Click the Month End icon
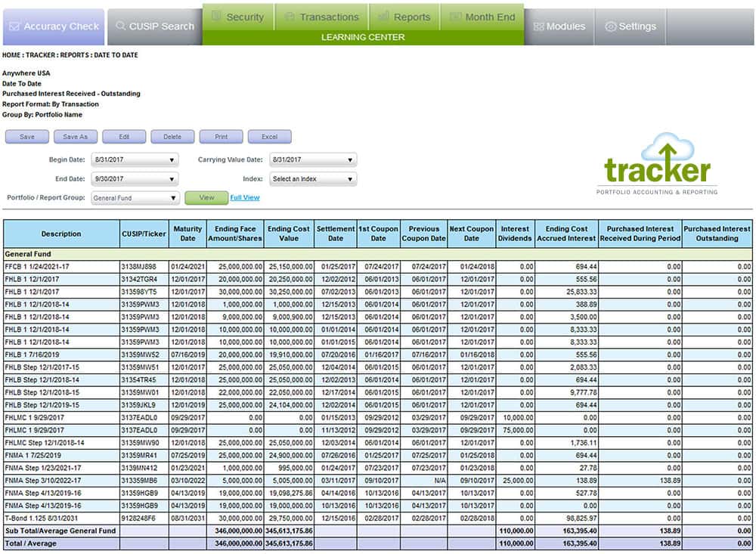The image size is (756, 554). pyautogui.click(x=455, y=17)
